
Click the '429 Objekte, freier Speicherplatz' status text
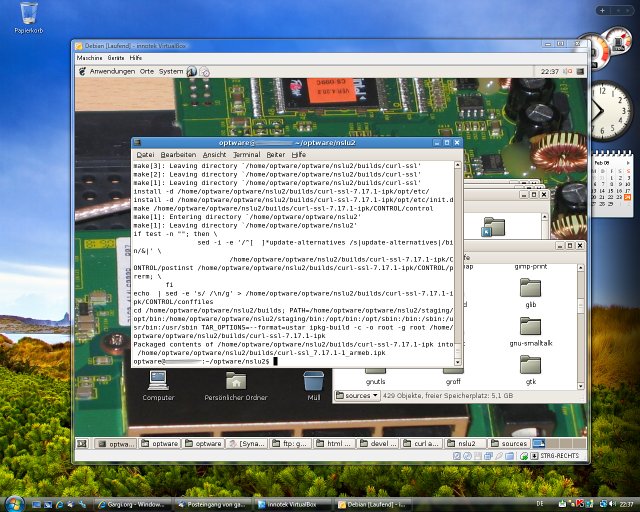click(x=448, y=396)
